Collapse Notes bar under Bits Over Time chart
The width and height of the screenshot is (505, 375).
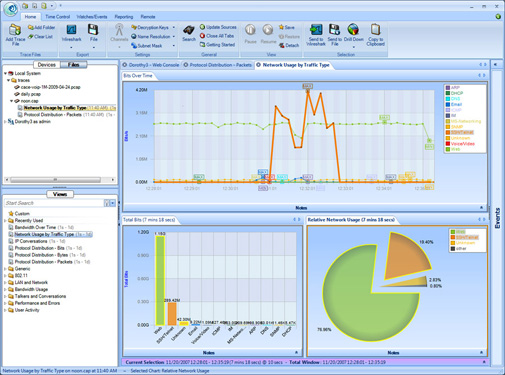point(481,208)
